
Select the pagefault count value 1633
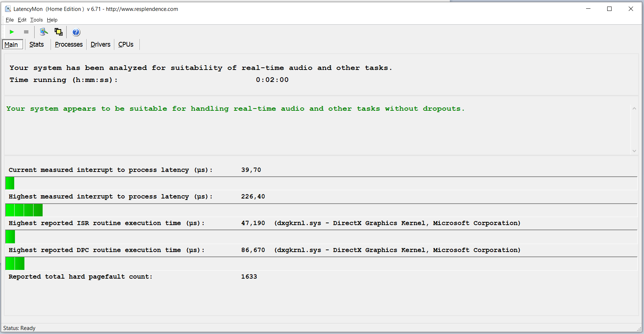tap(249, 277)
